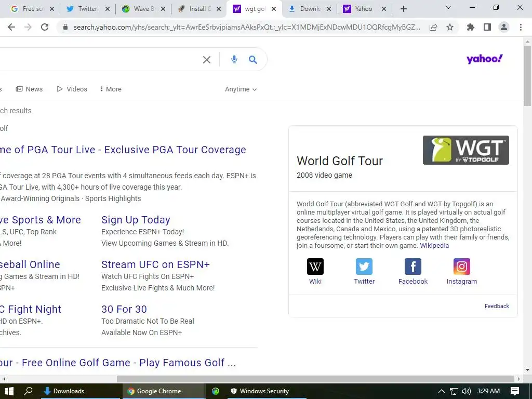532x399 pixels.
Task: Clear the Yahoo search box
Action: click(x=207, y=60)
